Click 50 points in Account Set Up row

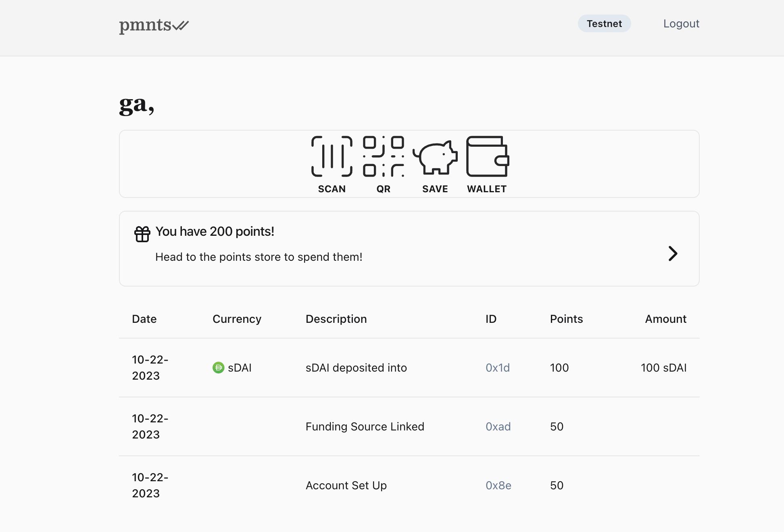[557, 485]
